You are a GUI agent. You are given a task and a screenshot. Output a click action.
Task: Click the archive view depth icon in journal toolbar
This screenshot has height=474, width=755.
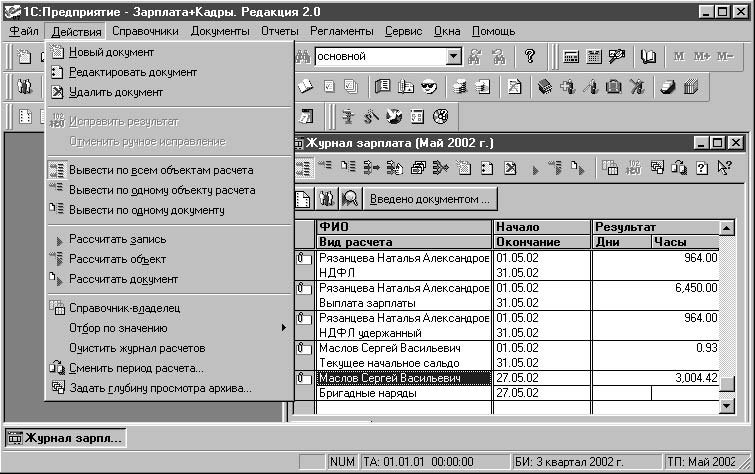tap(657, 168)
